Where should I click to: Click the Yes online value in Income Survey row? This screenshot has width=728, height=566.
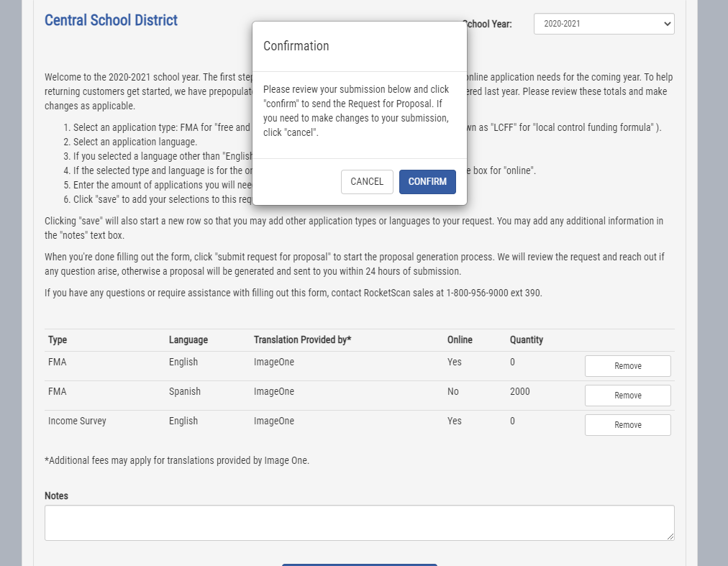(x=455, y=421)
